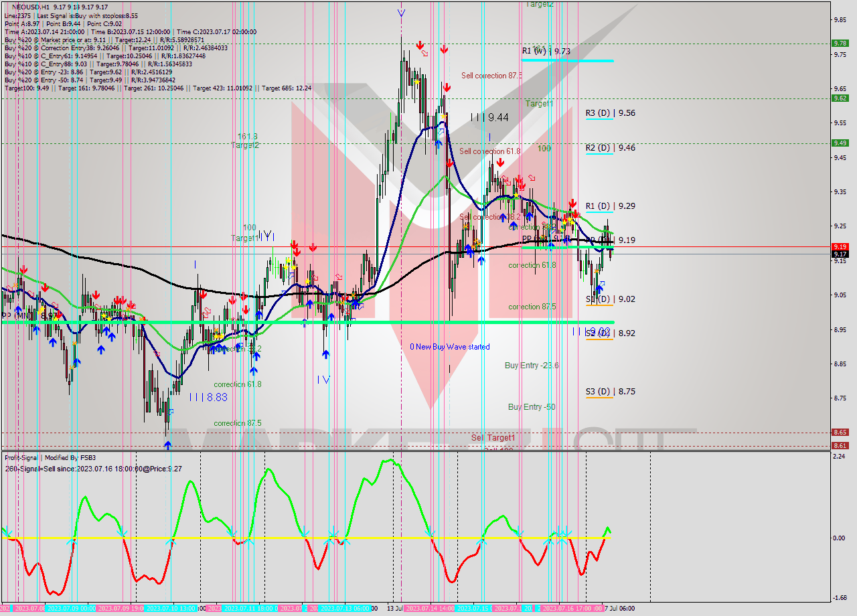The image size is (857, 616).
Task: Select the 'R2 (D) | 9.46' pivot label
Action: coord(610,148)
